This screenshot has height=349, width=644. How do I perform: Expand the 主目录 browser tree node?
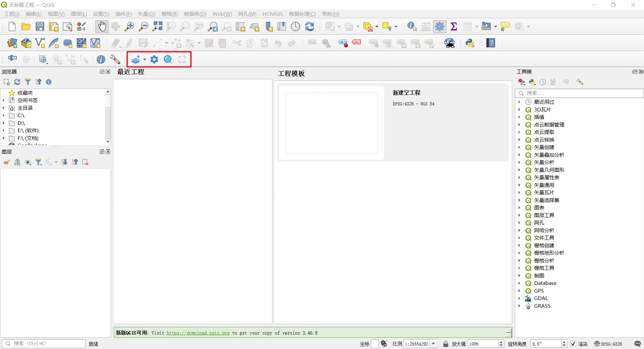4,108
